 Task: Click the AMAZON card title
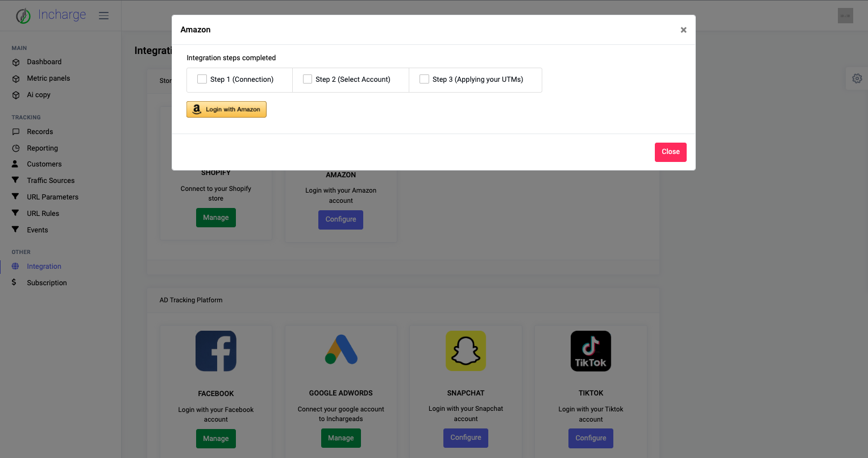[341, 175]
